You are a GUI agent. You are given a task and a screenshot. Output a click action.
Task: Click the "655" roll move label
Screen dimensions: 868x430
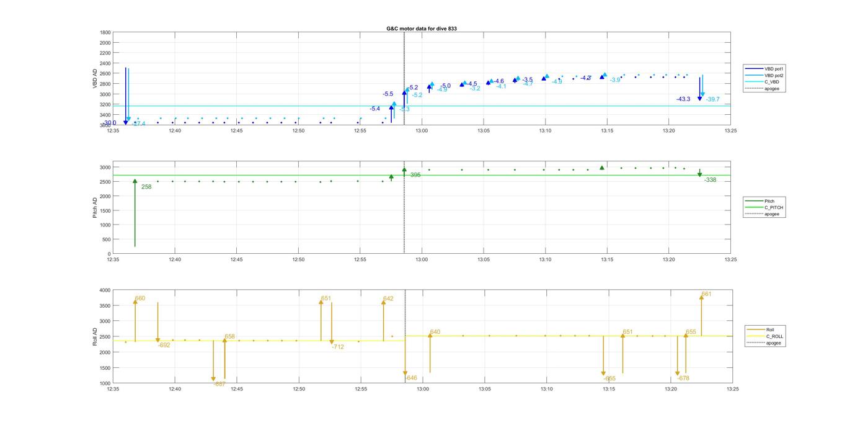click(x=691, y=332)
